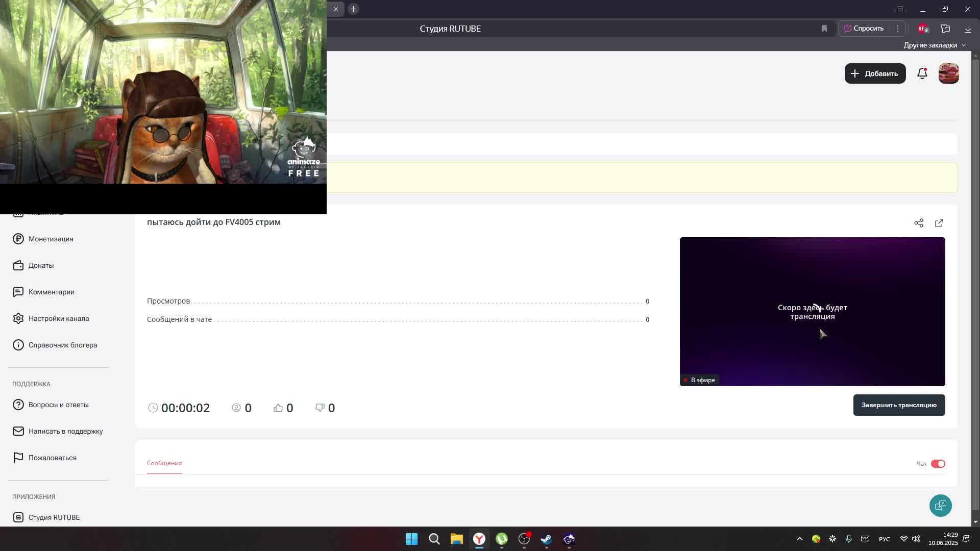Viewport: 980px width, 551px height.
Task: Open a new browser tab
Action: pos(353,9)
